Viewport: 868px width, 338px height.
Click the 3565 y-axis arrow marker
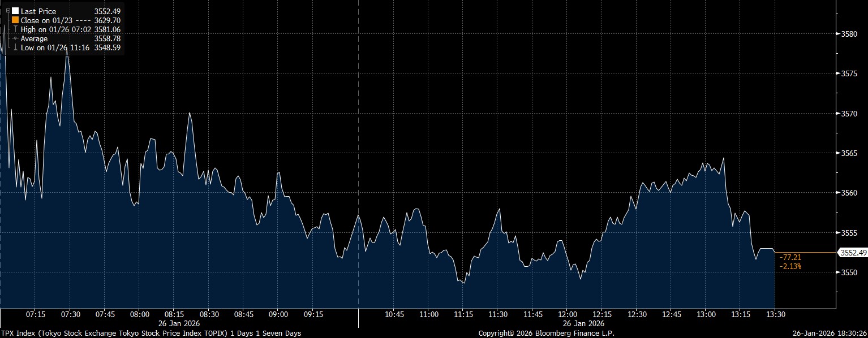pos(837,153)
